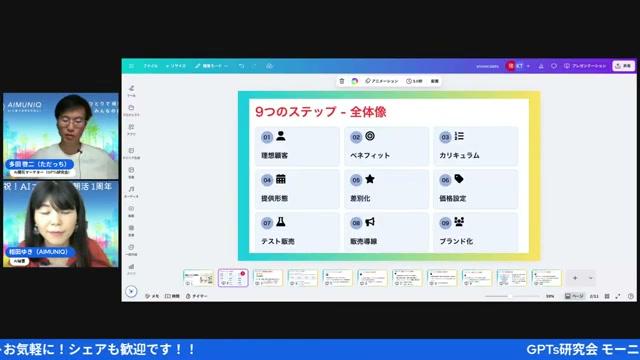This screenshot has width=640, height=360.
Task: Click the cloud save status icon
Action: pos(269,66)
